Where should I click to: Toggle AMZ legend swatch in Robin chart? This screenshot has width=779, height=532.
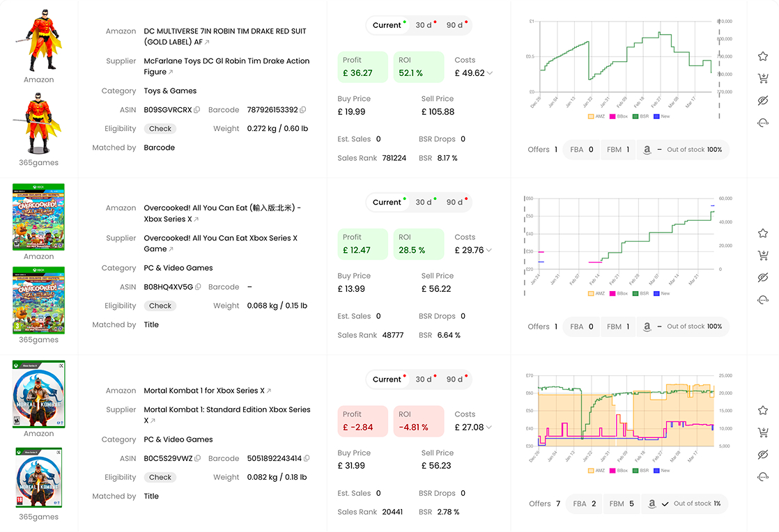[591, 116]
